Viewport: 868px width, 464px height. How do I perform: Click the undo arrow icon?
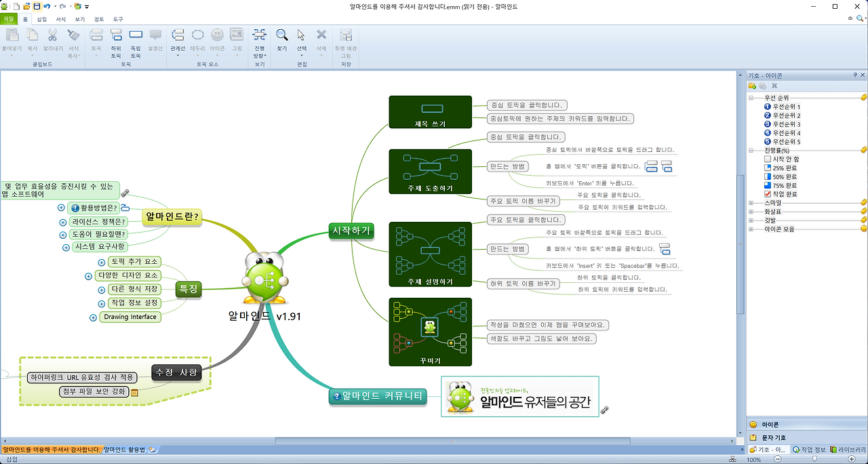click(x=47, y=5)
